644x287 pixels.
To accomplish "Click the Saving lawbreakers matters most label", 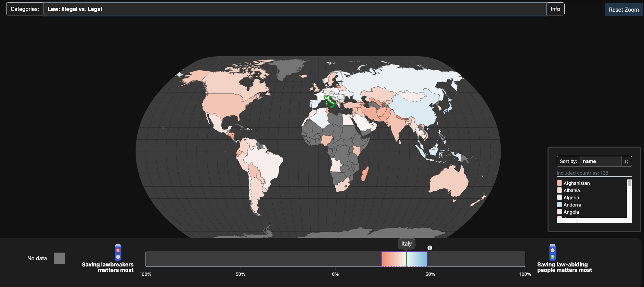I will pyautogui.click(x=108, y=267).
